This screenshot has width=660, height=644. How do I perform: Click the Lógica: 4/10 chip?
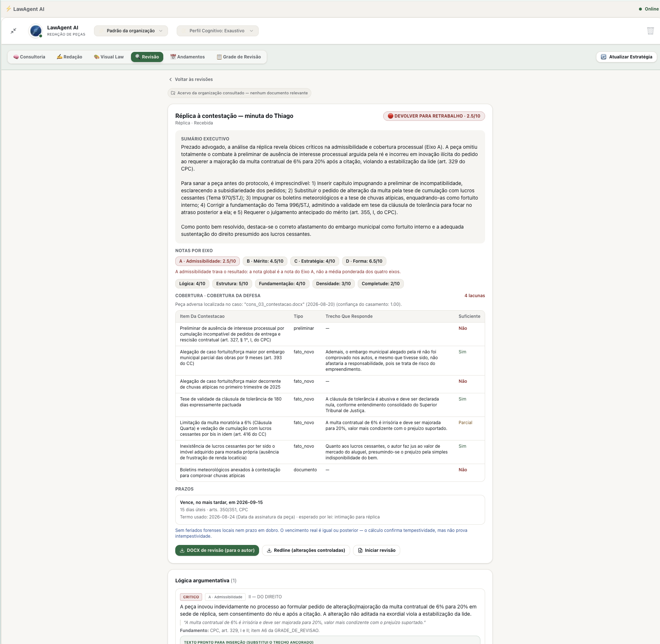(x=192, y=284)
